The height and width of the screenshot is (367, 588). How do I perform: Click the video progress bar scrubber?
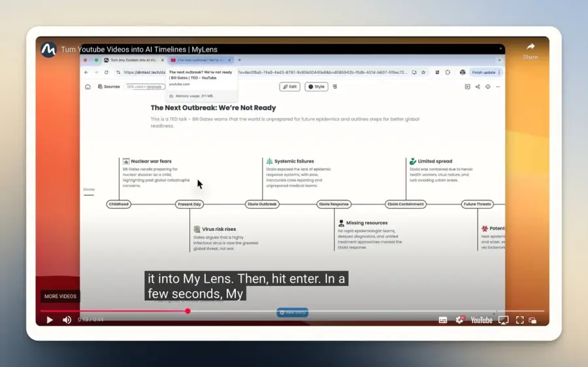pyautogui.click(x=188, y=311)
